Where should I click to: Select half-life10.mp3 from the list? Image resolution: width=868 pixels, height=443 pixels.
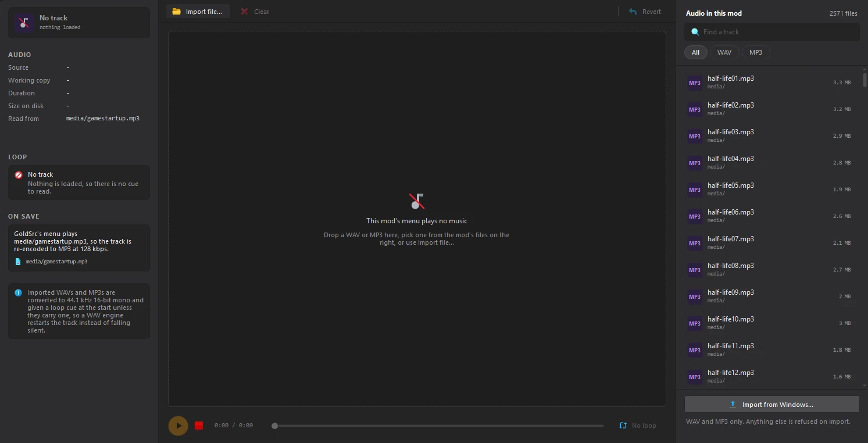coord(769,323)
